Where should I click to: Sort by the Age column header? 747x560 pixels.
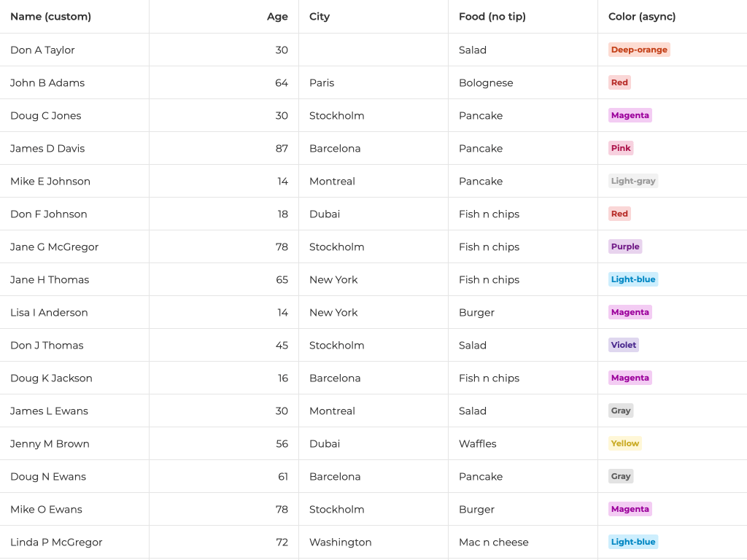[x=277, y=17]
